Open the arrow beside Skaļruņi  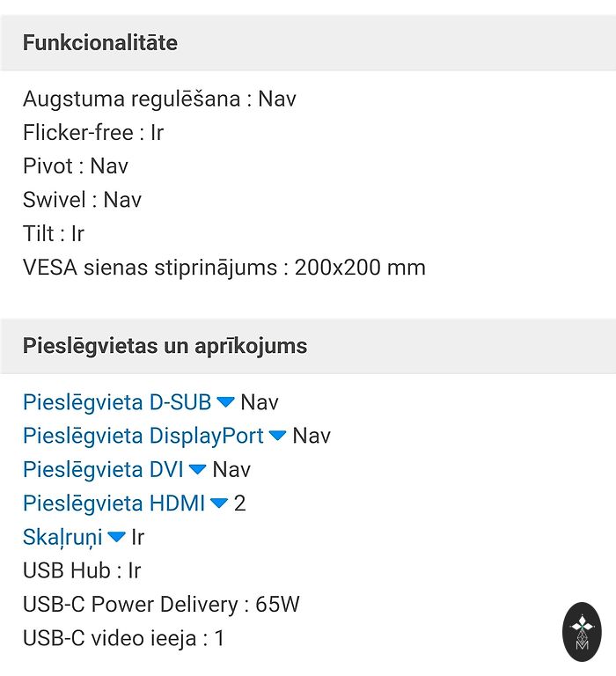click(x=116, y=537)
